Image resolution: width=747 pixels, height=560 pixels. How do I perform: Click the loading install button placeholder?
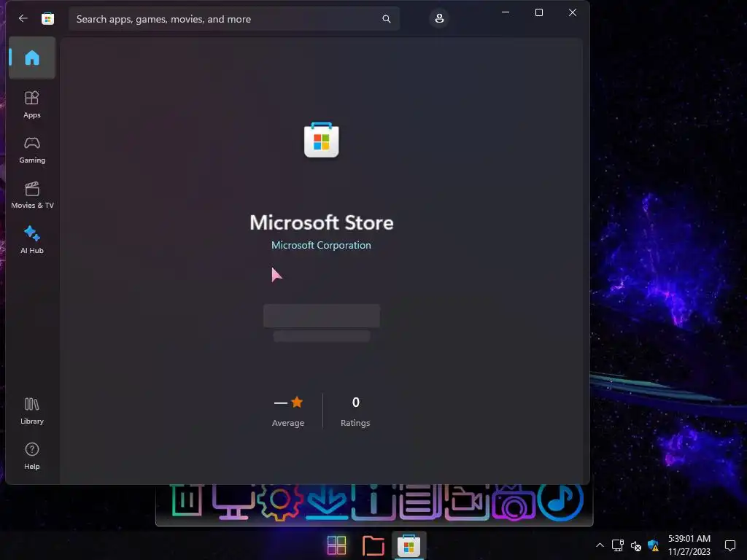(x=322, y=316)
